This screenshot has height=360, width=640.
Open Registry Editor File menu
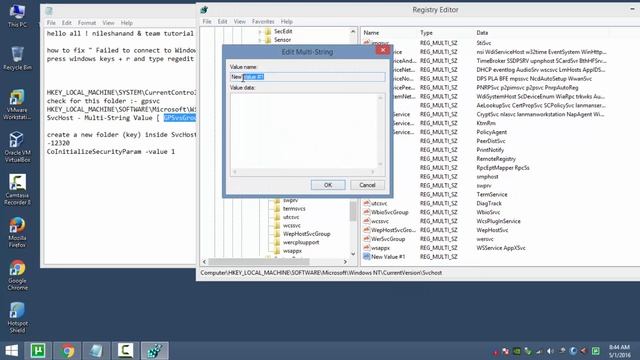click(x=207, y=22)
